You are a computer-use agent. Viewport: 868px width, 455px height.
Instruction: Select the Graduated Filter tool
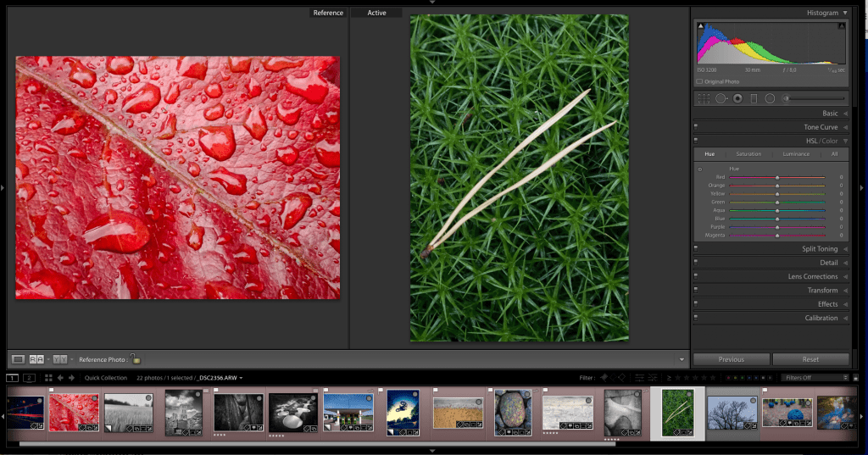click(754, 98)
